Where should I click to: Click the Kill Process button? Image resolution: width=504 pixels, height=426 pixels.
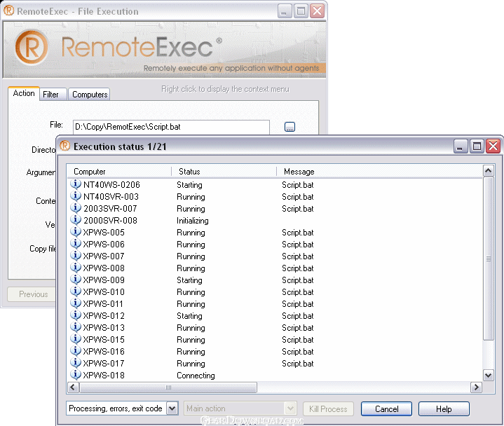coord(329,408)
